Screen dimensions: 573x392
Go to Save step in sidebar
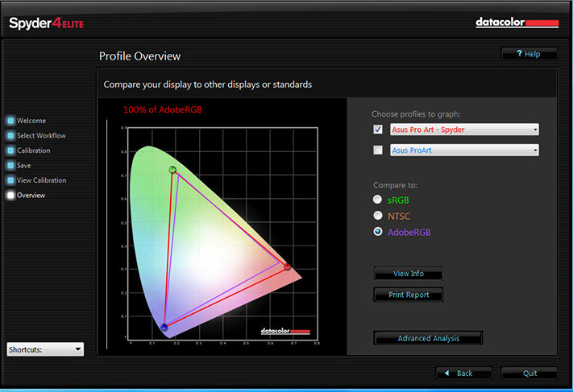23,165
